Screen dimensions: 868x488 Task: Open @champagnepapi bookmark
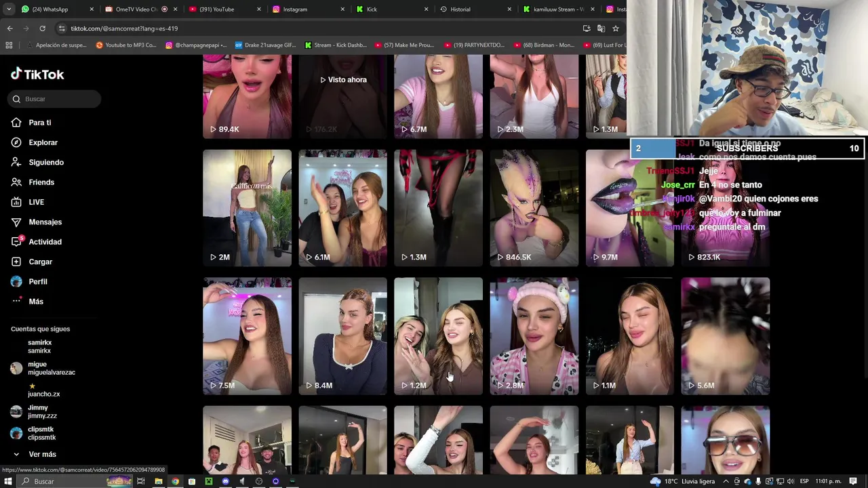coord(197,45)
